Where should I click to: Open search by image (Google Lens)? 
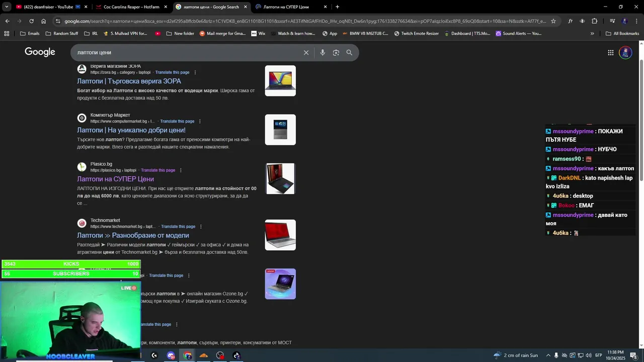336,52
